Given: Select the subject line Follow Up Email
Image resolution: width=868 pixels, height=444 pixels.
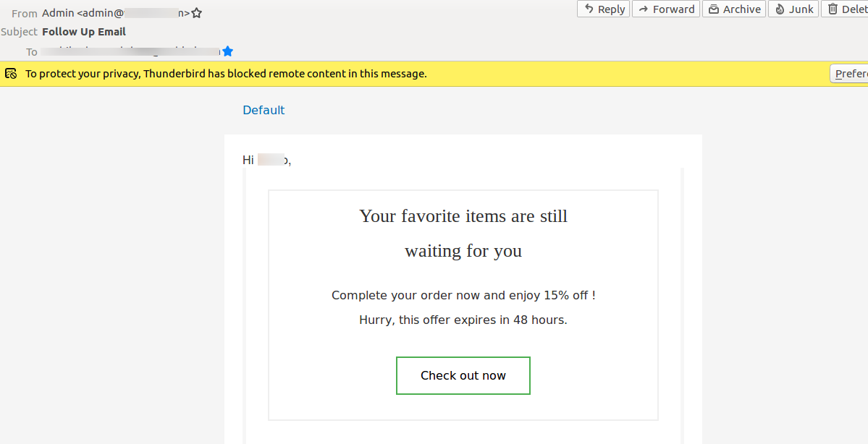Looking at the screenshot, I should click(84, 32).
